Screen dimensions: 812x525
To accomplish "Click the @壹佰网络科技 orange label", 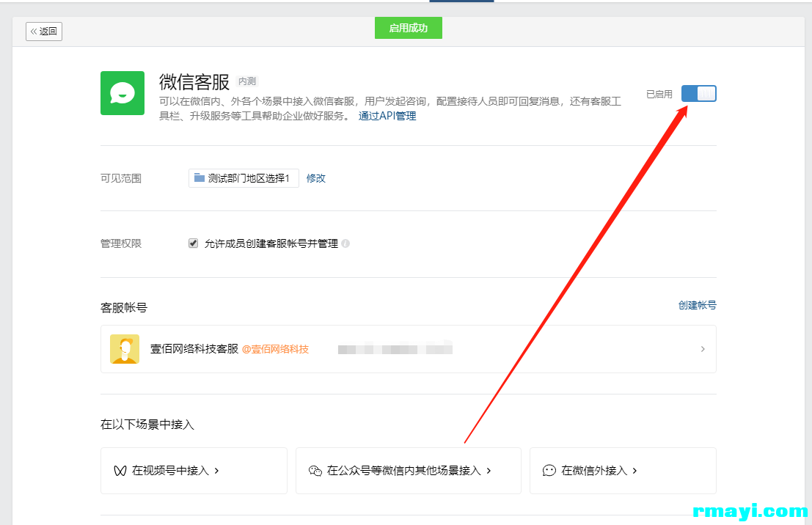I will click(276, 349).
